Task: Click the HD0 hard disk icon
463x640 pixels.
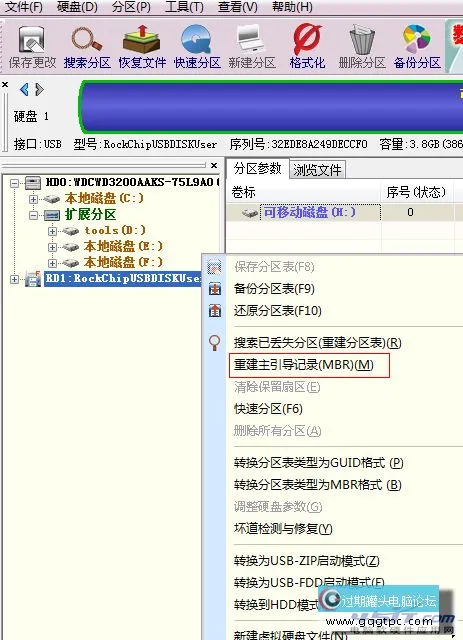Action: pyautogui.click(x=33, y=182)
